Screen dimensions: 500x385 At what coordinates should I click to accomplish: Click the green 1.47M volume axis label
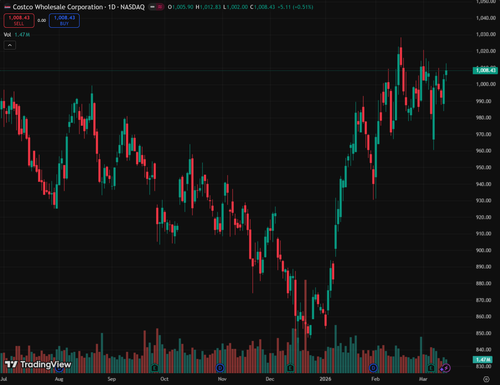(483, 359)
